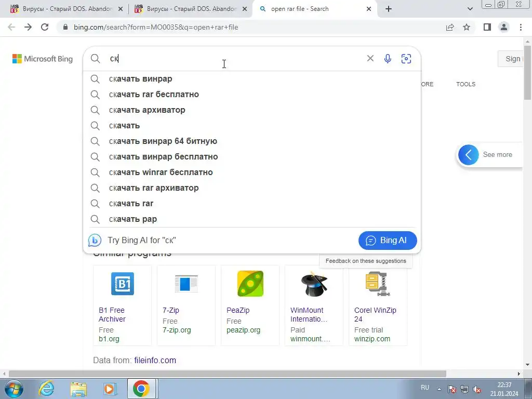532x399 pixels.
Task: Select suggestion скачать rar архиватор
Action: (x=252, y=188)
